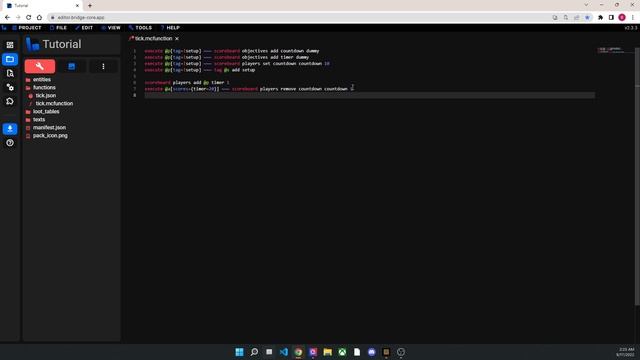Image resolution: width=640 pixels, height=360 pixels.
Task: Open the compiler gears sidebar icon
Action: tap(10, 87)
